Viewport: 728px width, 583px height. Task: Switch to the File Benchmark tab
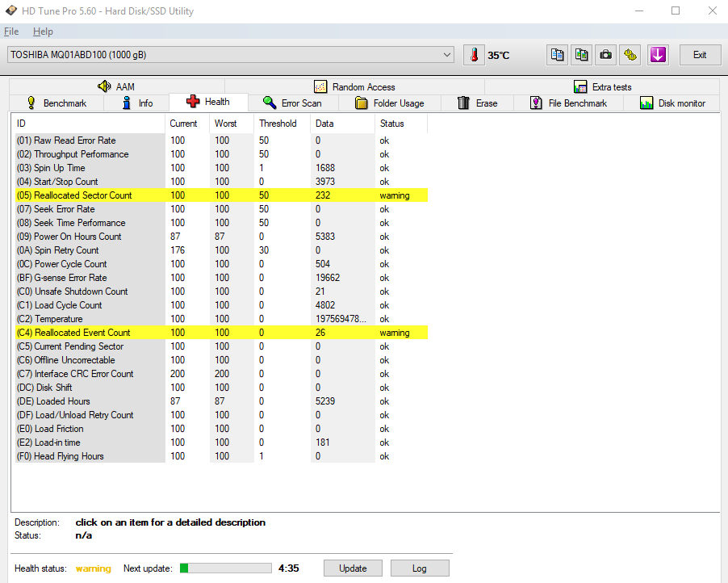[569, 103]
